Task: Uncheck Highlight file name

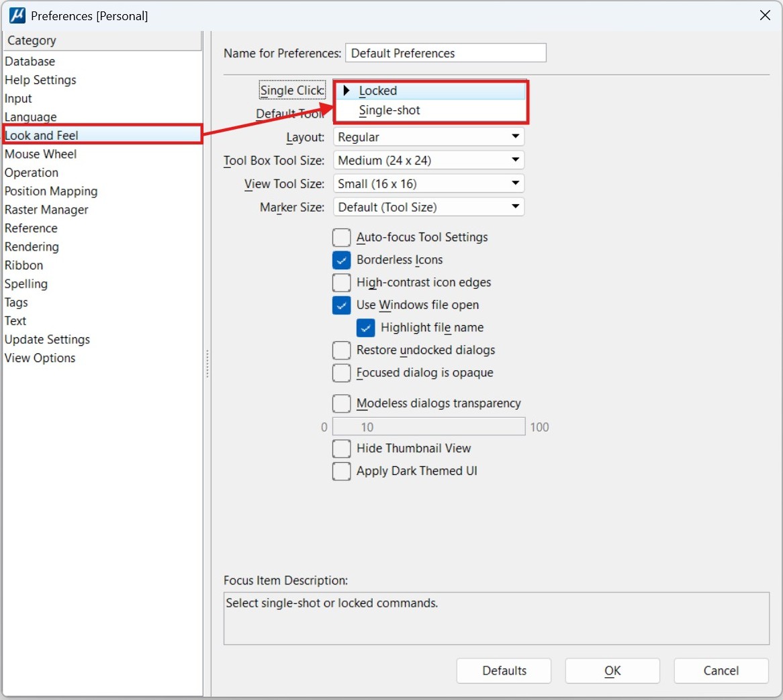Action: (365, 328)
